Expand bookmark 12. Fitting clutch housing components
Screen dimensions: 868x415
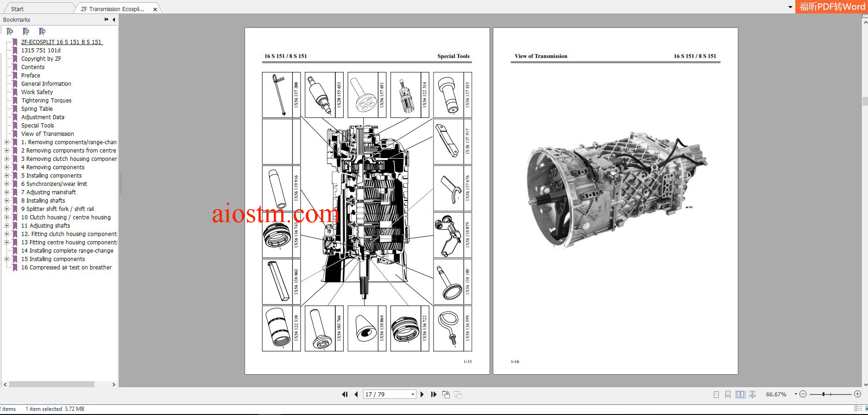[6, 234]
